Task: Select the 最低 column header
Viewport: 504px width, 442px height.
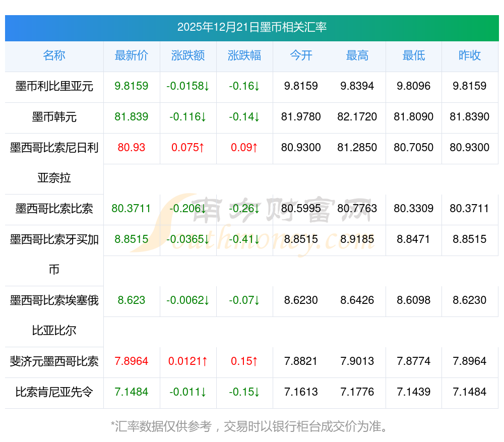Action: (414, 55)
